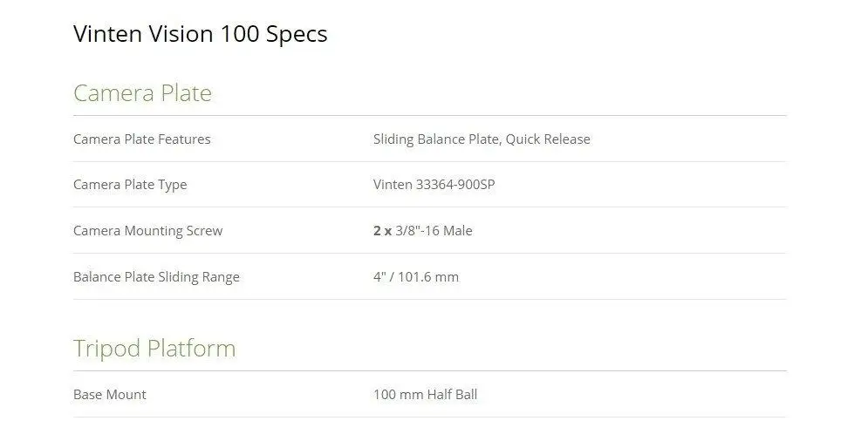Select the Camera Plate section heading
The image size is (868, 441).
click(143, 93)
